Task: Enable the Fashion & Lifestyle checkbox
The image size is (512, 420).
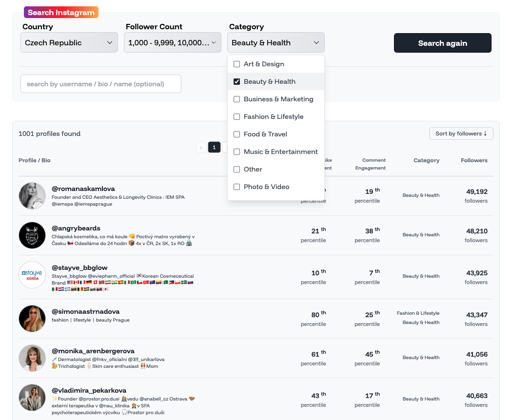Action: coord(237,116)
